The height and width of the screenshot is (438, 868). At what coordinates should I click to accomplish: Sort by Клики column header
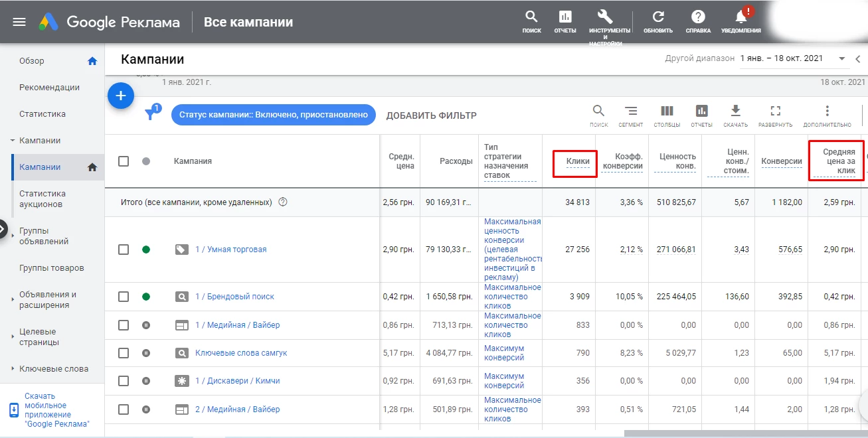(578, 161)
